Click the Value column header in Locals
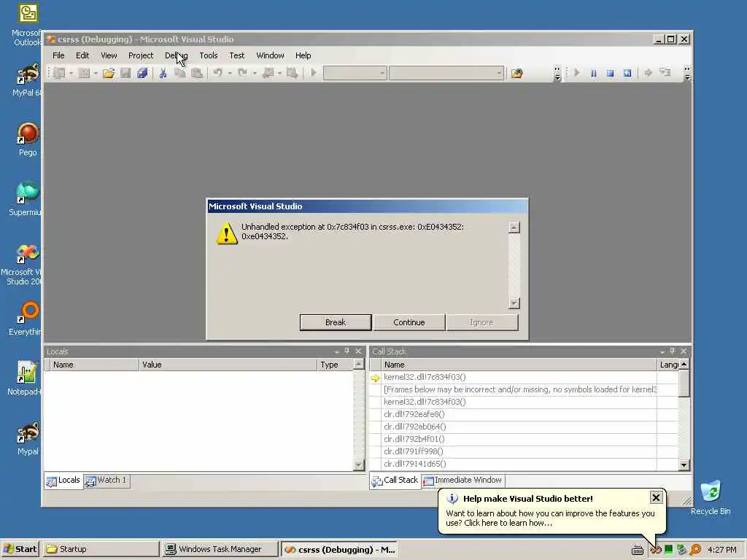Viewport: 747px width, 560px height. pos(228,365)
